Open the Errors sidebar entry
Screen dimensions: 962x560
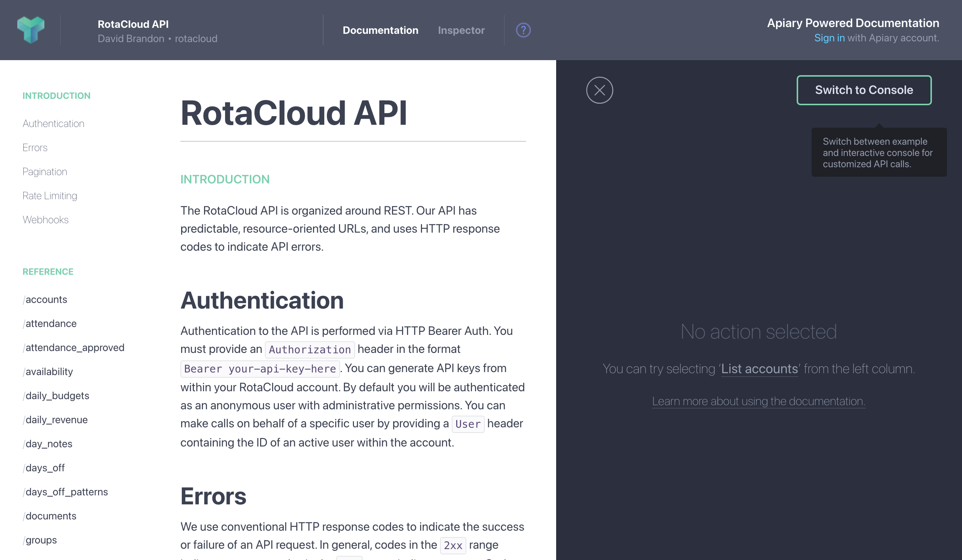(35, 147)
